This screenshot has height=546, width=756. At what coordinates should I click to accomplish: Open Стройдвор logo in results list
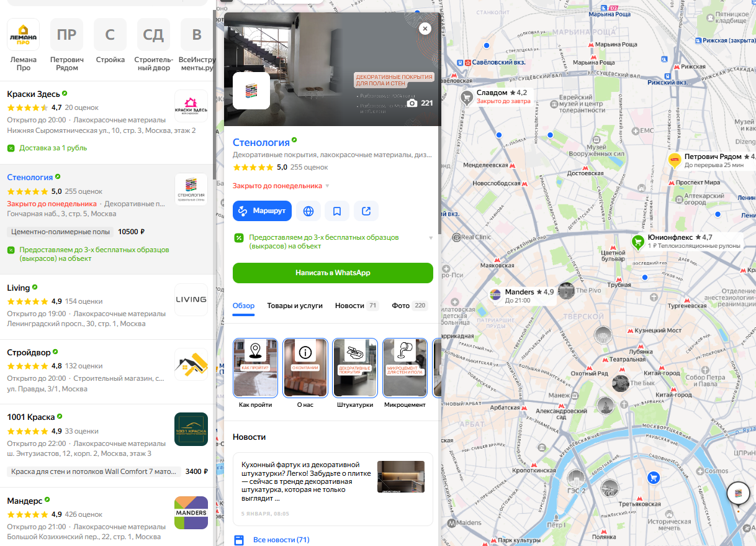click(x=191, y=365)
